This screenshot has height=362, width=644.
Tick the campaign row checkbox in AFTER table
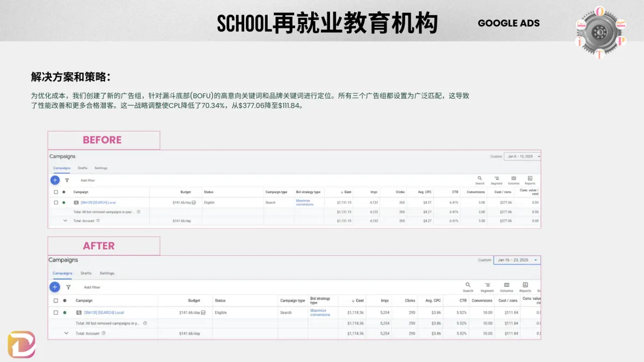click(55, 312)
